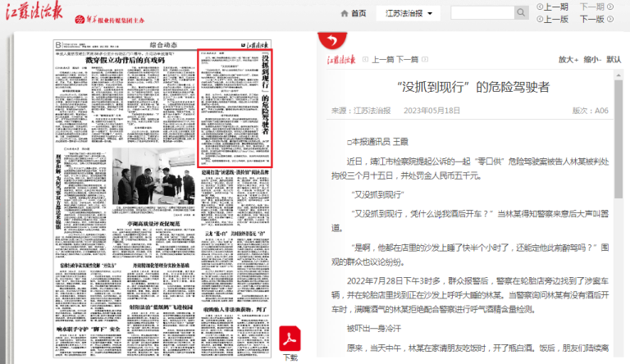630x364 pixels.
Task: Select the highlighted 没抓到现行 article on page
Action: tap(235, 108)
